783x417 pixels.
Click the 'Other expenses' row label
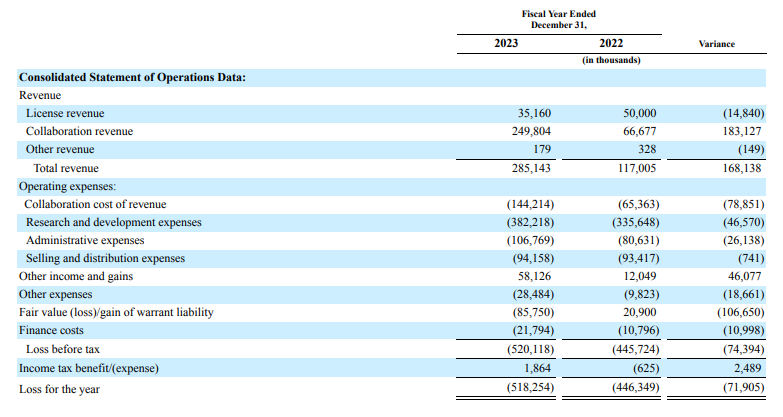[55, 294]
